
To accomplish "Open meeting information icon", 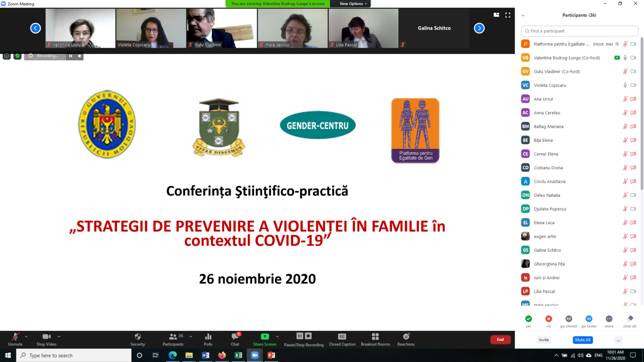I will (x=7, y=56).
